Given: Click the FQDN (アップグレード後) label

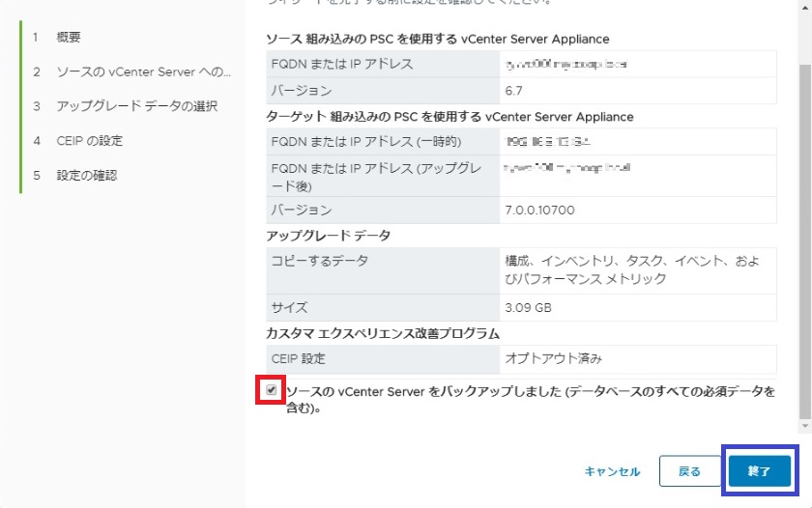Looking at the screenshot, I should coord(376,177).
